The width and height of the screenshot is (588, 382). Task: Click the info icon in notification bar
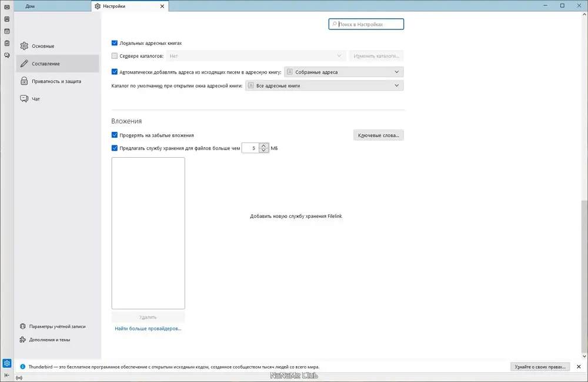point(22,367)
